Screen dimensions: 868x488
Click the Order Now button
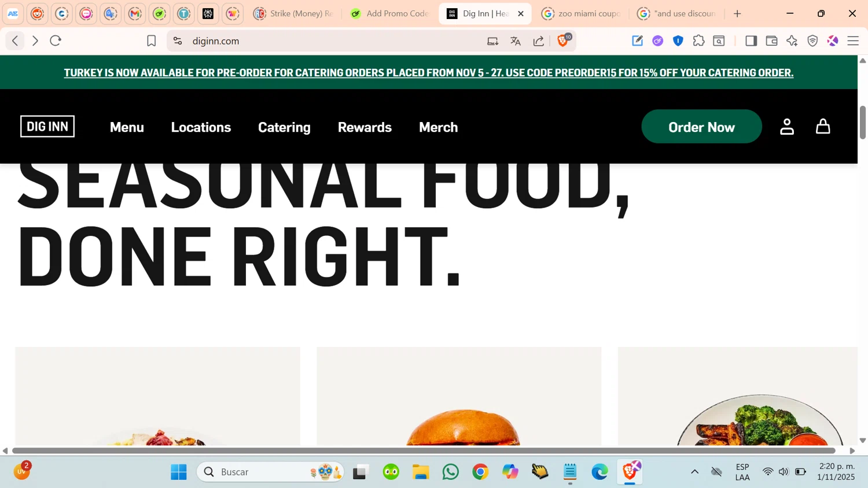pyautogui.click(x=701, y=127)
